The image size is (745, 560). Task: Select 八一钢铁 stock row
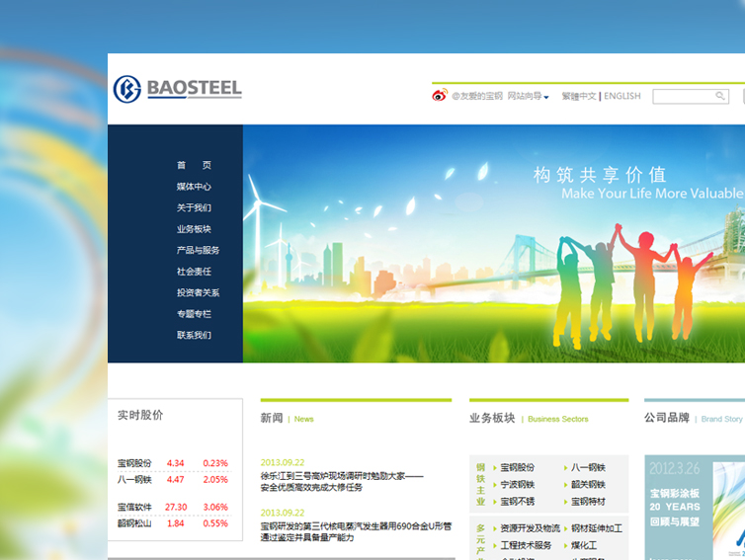[173, 479]
